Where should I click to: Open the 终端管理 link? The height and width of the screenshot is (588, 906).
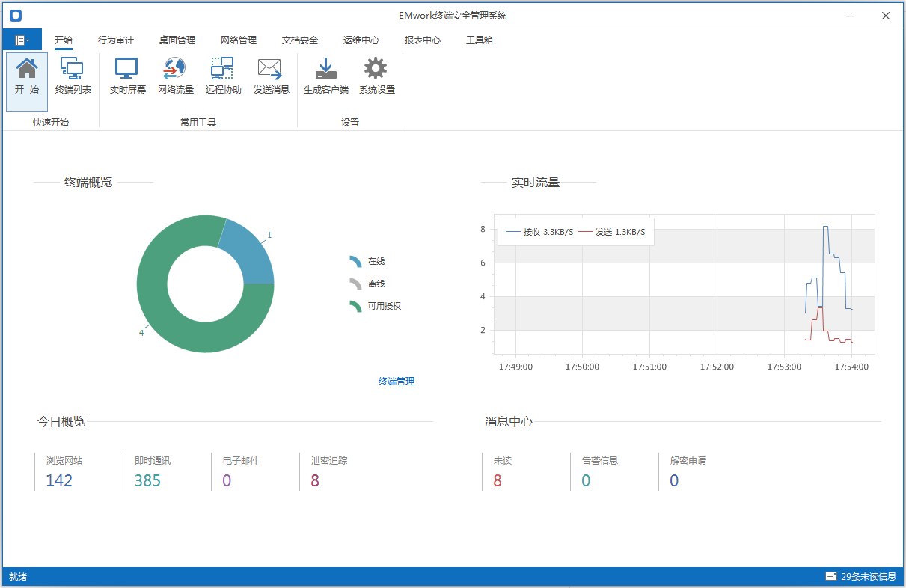click(x=397, y=382)
